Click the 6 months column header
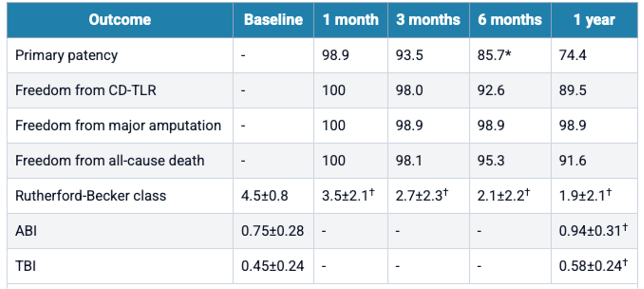Viewport: 644px width, 289px height. (510, 20)
